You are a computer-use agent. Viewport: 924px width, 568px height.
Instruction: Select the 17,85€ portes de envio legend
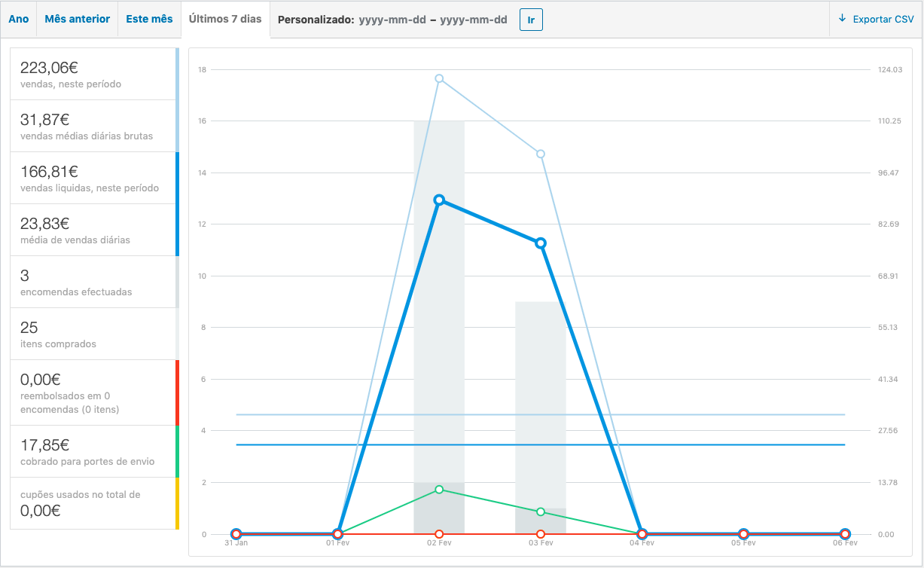tap(94, 451)
